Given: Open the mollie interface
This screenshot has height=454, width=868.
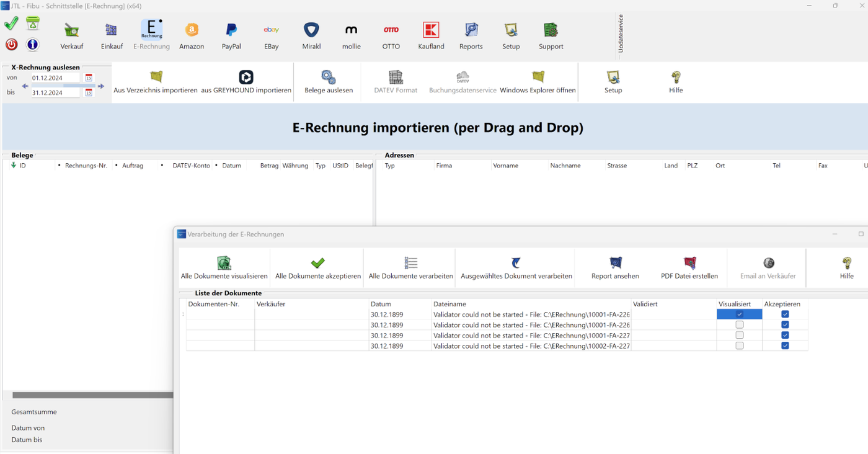Looking at the screenshot, I should tap(351, 36).
